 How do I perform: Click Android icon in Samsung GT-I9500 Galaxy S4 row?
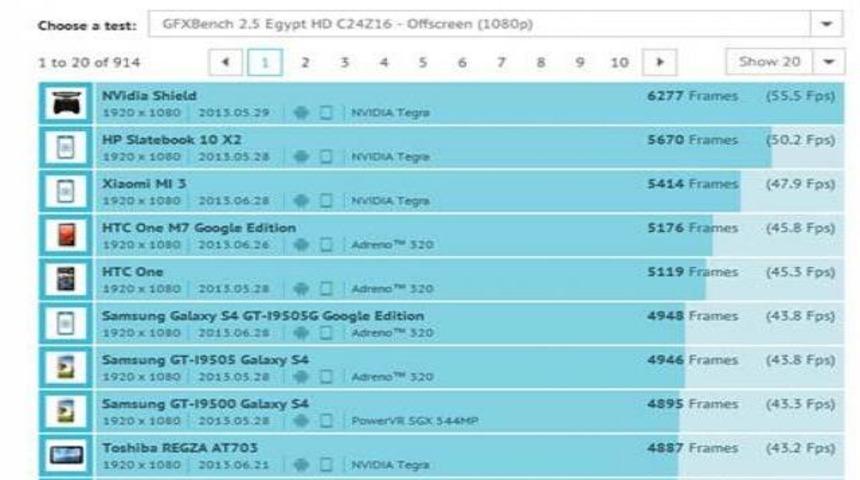click(301, 421)
